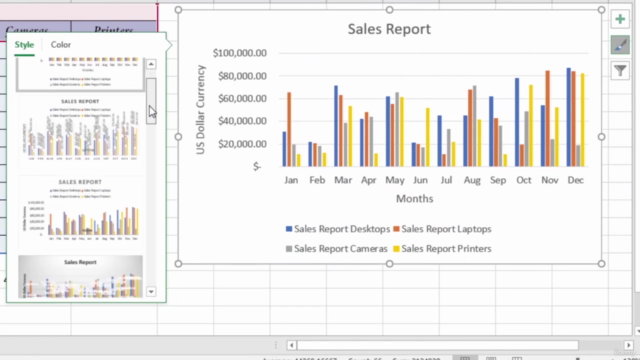Click the $80,000.00 axis label

coord(242,76)
